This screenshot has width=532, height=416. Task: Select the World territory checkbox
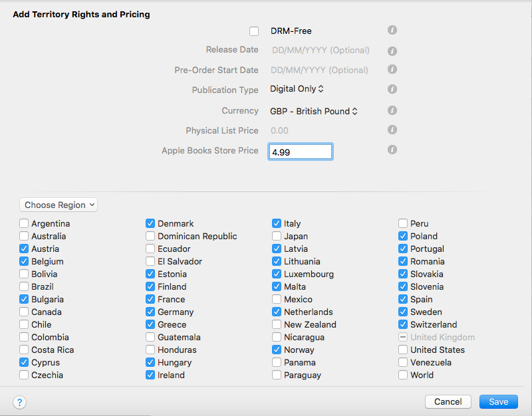pos(403,375)
